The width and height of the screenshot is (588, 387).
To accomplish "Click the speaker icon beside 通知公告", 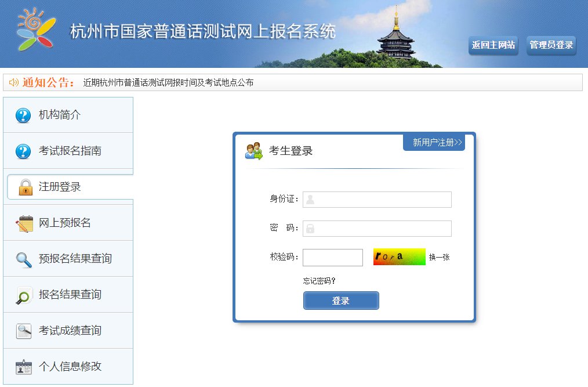I will [13, 82].
